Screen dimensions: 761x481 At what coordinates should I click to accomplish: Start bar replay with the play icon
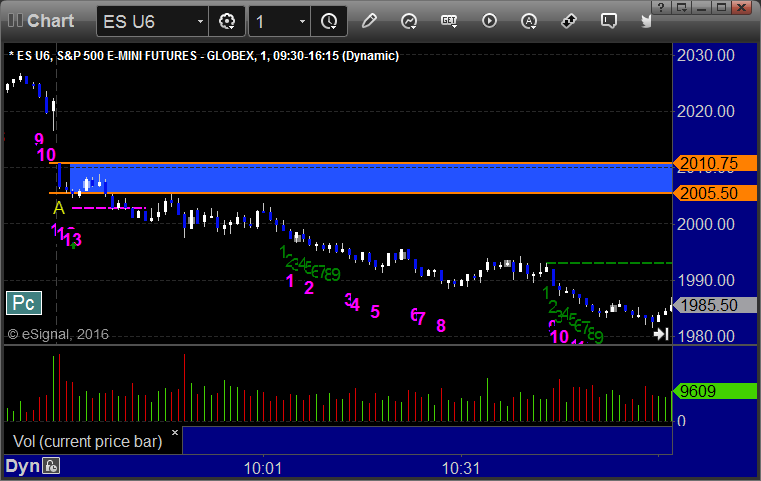[x=489, y=21]
